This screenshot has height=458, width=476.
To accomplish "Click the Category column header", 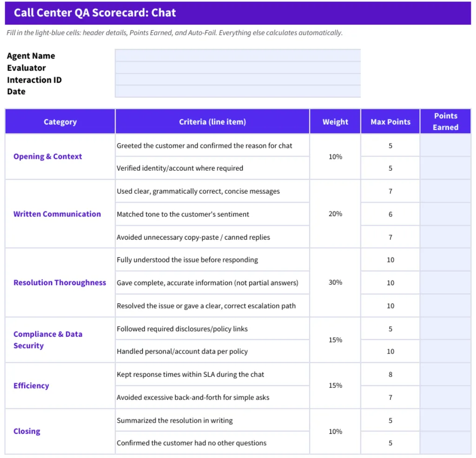I will [60, 121].
